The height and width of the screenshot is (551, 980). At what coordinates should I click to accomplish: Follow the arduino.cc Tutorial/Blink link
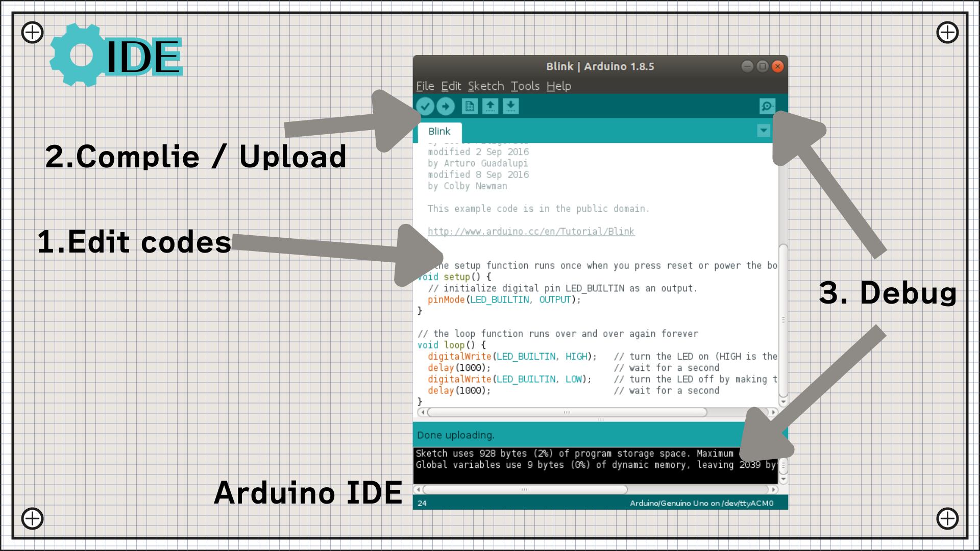point(531,232)
